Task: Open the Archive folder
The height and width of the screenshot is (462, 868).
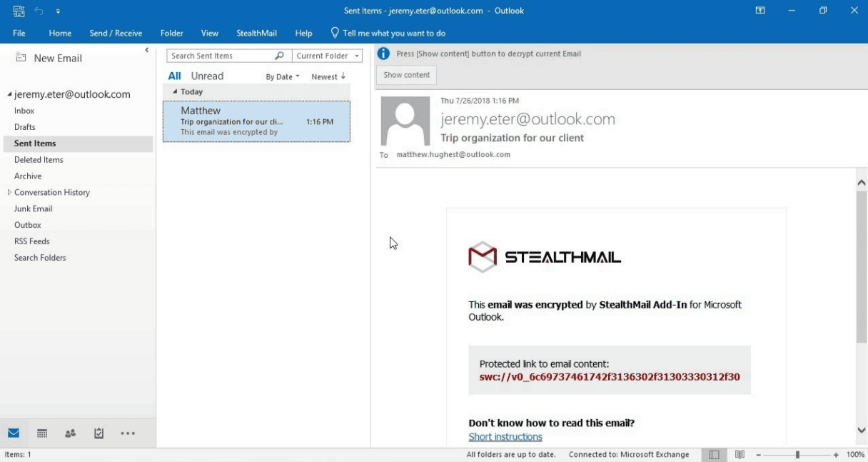Action: pyautogui.click(x=28, y=176)
